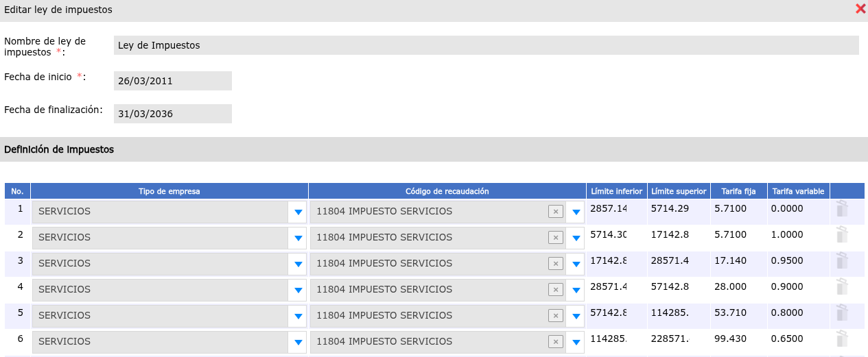
Task: Select the Fecha de finalización date field
Action: (173, 114)
